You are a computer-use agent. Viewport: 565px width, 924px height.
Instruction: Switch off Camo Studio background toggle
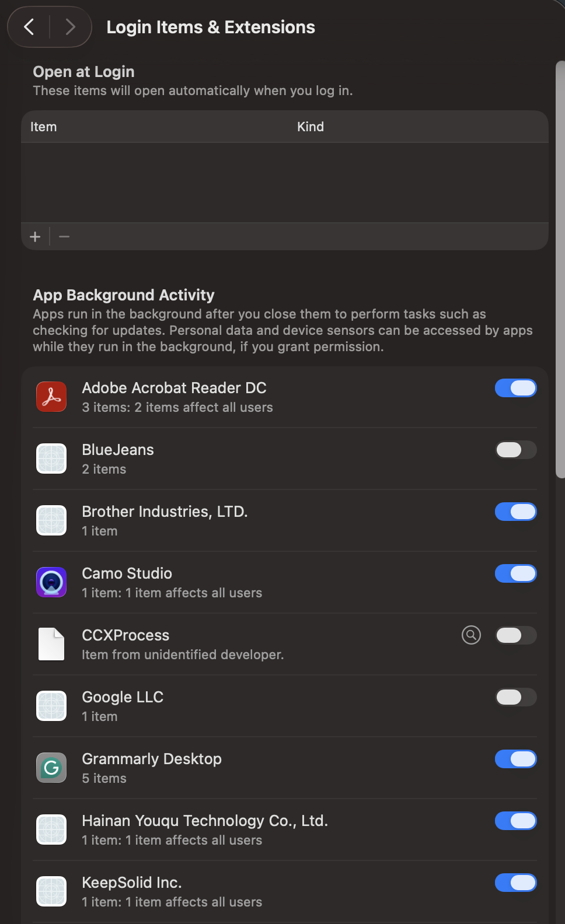tap(516, 573)
